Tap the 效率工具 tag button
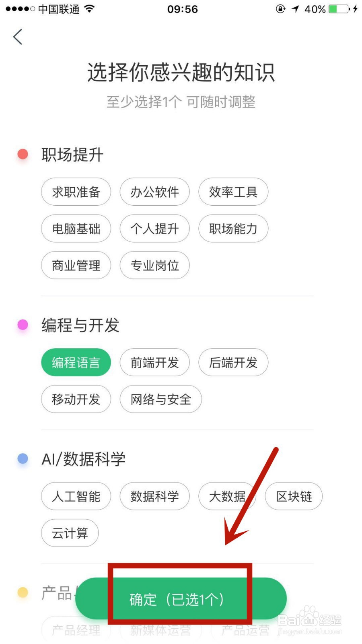362x644 pixels. 233,192
